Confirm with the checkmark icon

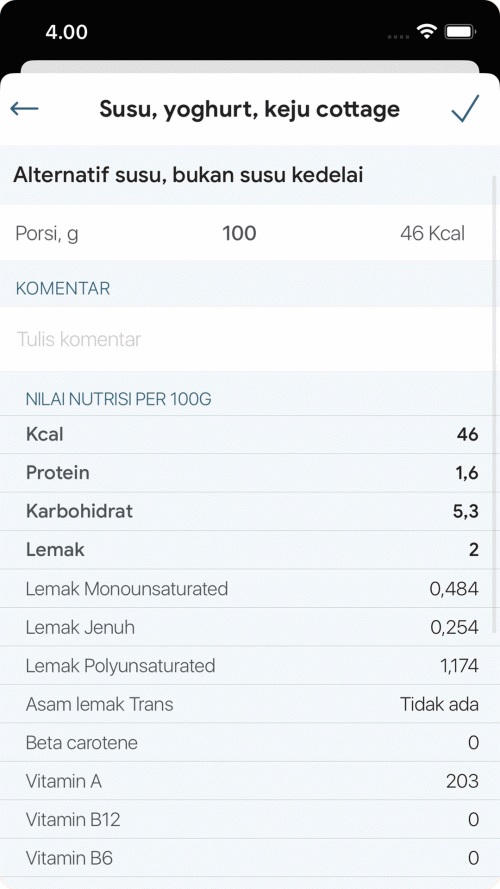click(465, 108)
